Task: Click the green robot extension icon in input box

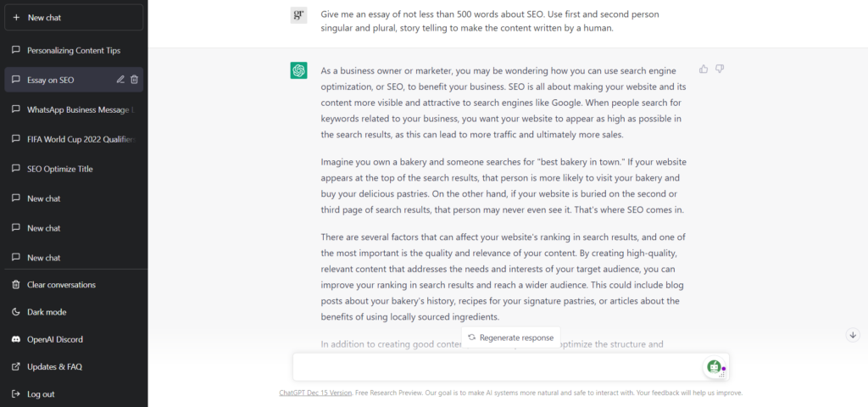Action: (x=715, y=366)
